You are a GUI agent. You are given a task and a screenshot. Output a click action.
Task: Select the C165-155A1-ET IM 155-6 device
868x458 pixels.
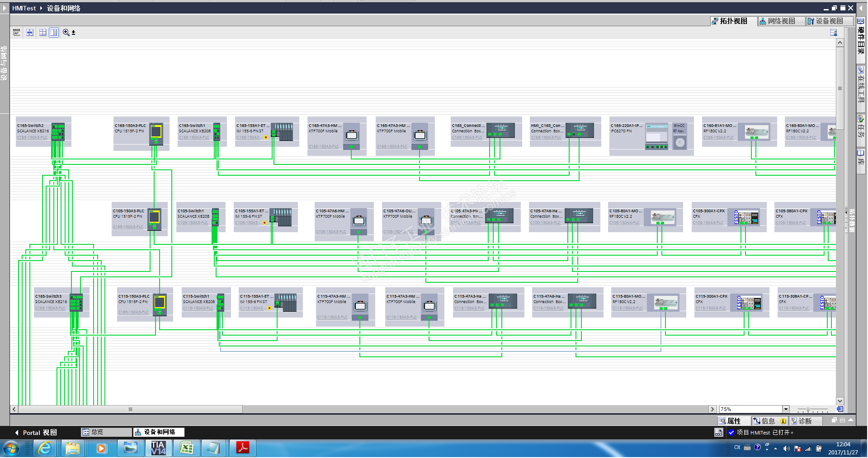267,131
